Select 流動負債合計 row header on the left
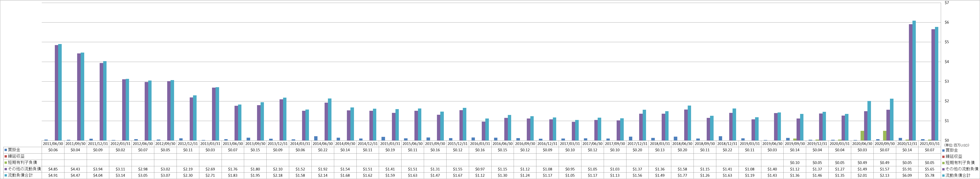The height and width of the screenshot is (179, 980). [20, 175]
